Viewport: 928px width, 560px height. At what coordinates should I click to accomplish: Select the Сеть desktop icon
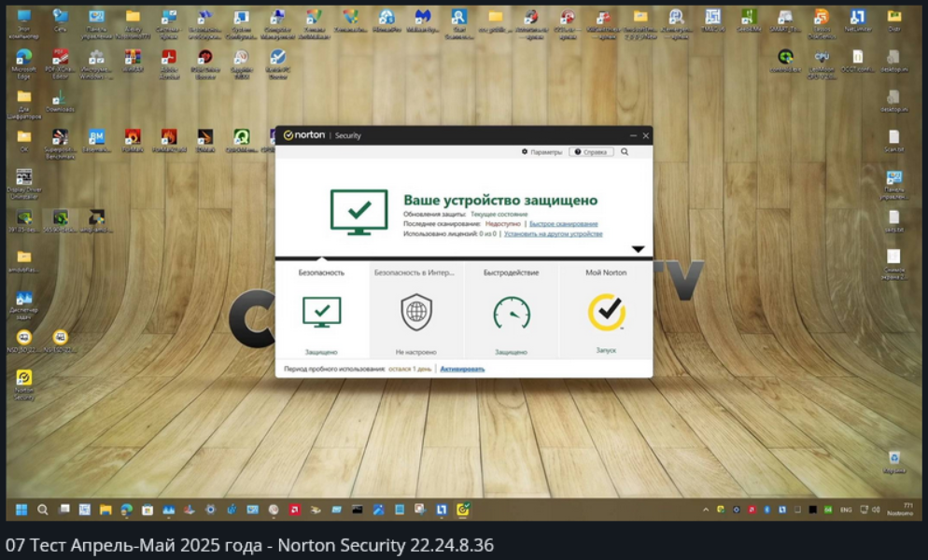pyautogui.click(x=60, y=21)
